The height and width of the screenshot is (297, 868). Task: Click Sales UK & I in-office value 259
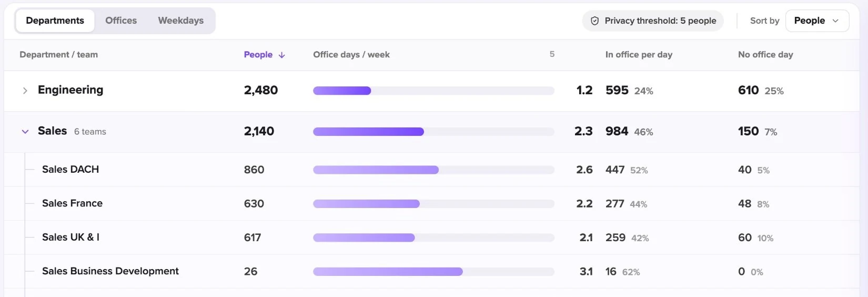tap(615, 237)
